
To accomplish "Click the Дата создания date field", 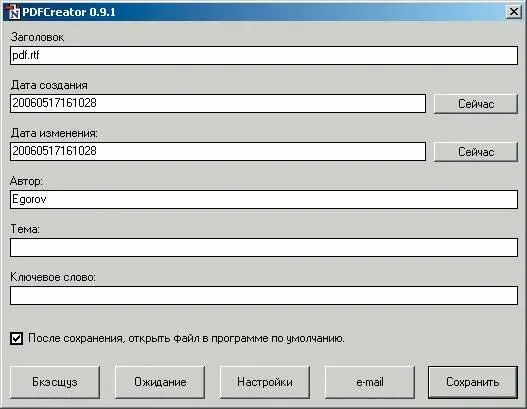I will pos(218,104).
